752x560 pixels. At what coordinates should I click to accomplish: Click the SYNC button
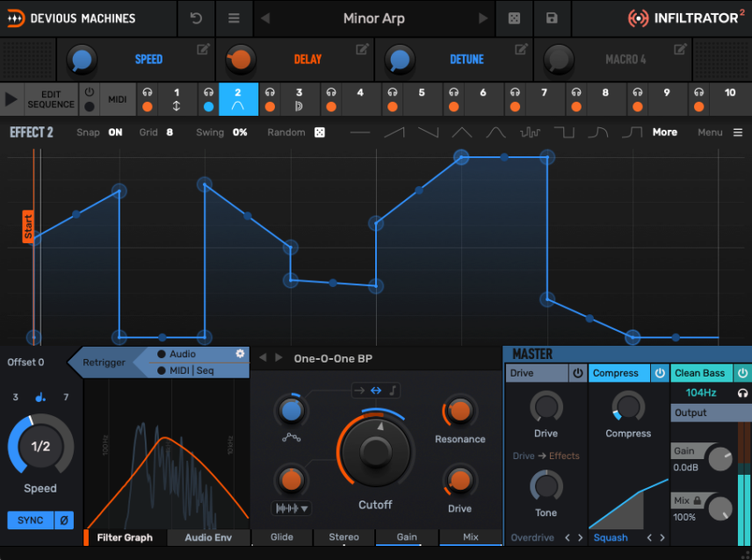click(x=30, y=521)
